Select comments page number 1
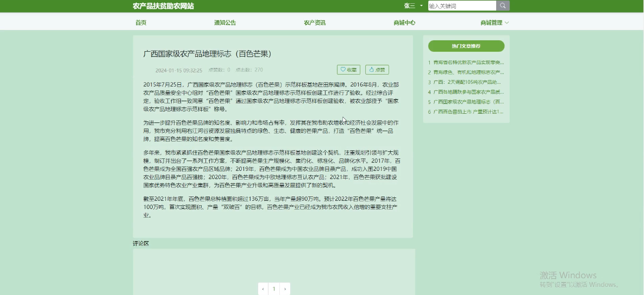The height and width of the screenshot is (295, 644). coord(274,289)
